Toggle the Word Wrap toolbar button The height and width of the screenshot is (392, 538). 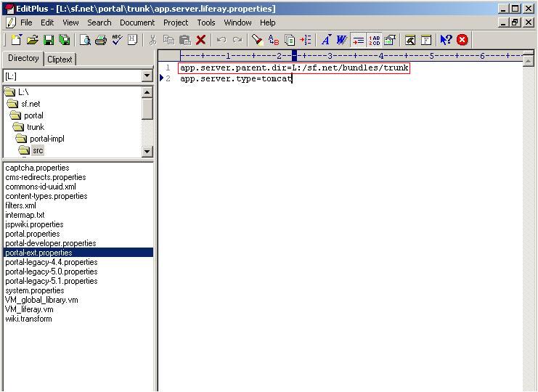(358, 41)
